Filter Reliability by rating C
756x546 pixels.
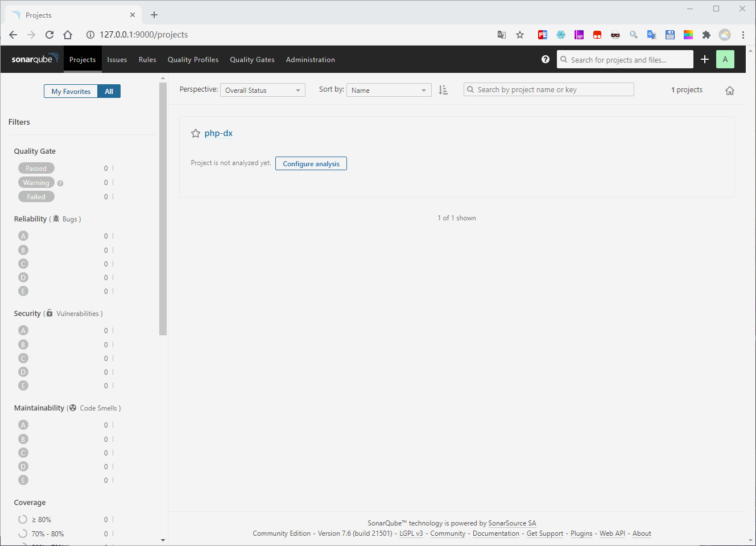click(x=23, y=264)
